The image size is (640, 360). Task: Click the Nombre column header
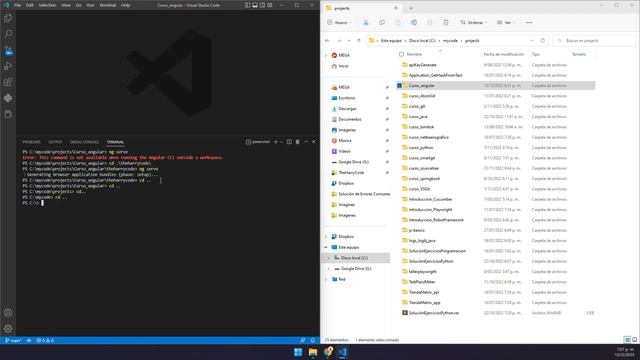(414, 54)
